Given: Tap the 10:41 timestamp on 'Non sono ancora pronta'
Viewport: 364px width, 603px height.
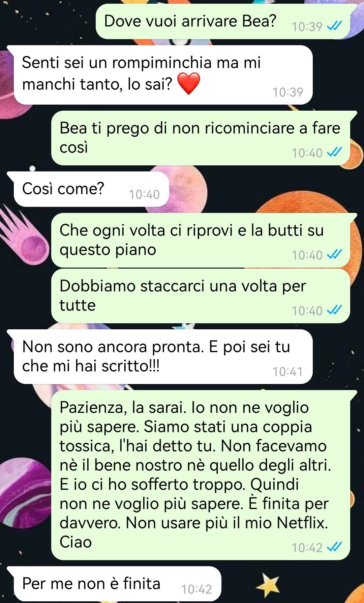Looking at the screenshot, I should [x=287, y=372].
